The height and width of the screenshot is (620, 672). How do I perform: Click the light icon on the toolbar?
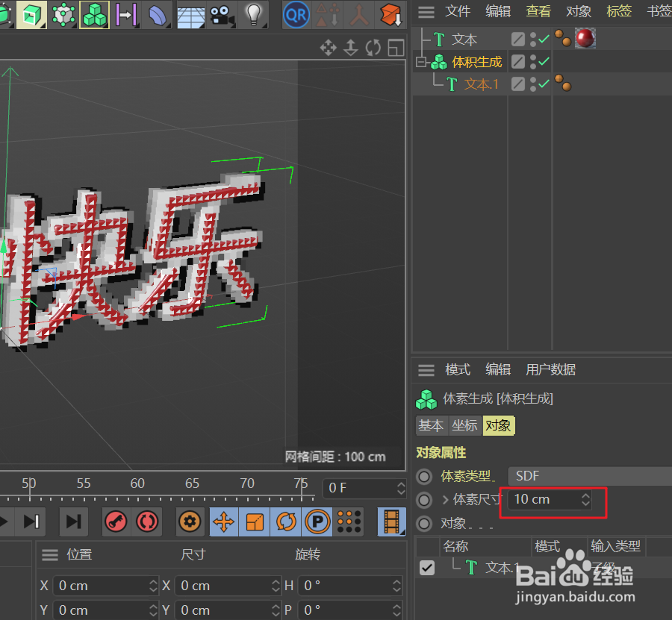254,15
